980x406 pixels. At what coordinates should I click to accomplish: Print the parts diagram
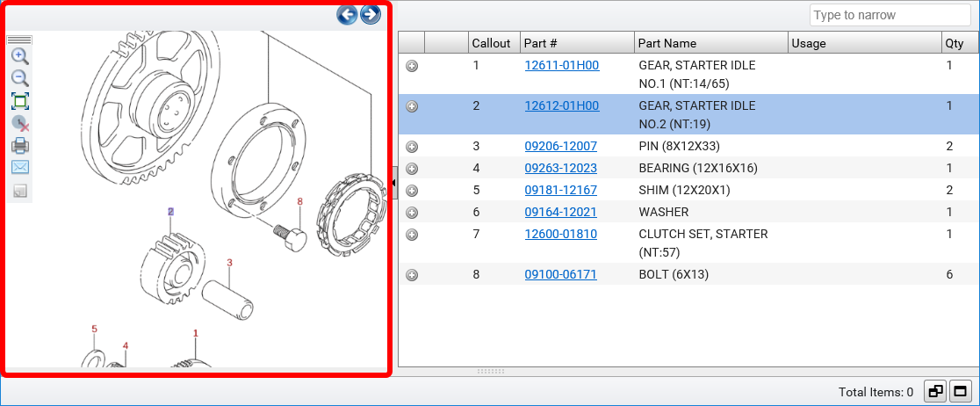click(19, 145)
